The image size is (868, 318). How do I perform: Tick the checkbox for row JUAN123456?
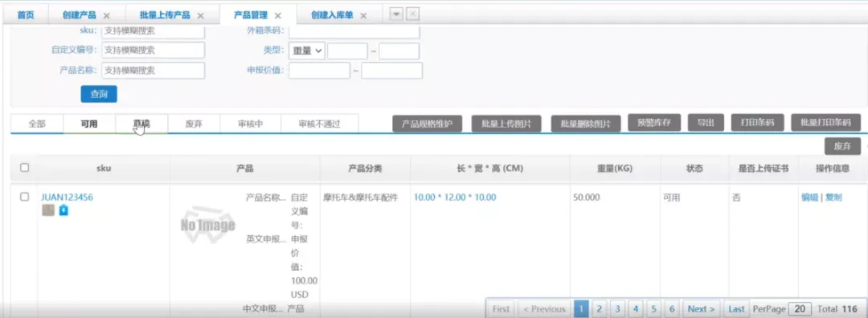pos(24,197)
